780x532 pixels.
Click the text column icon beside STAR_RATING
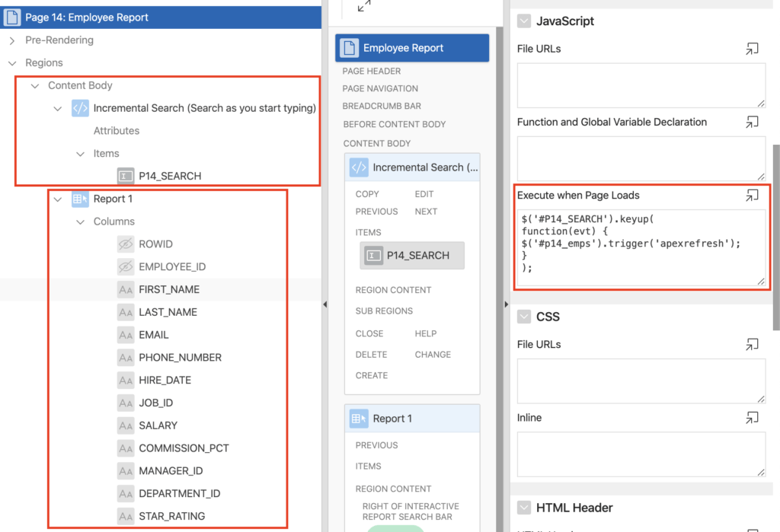pos(126,516)
